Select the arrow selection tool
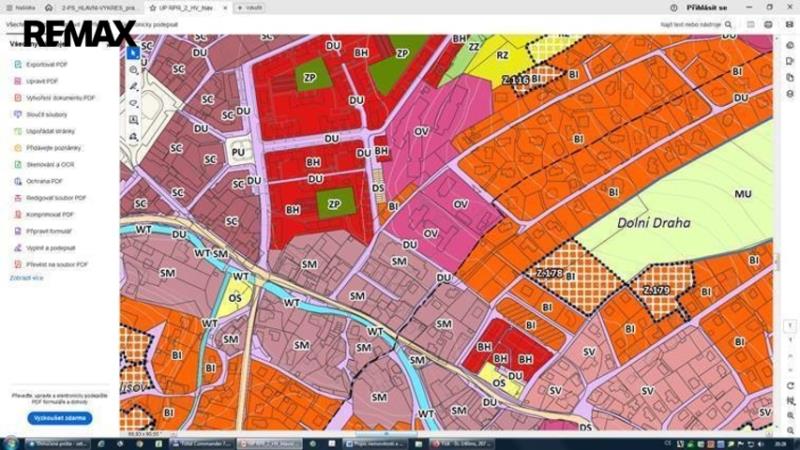The width and height of the screenshot is (800, 450). pyautogui.click(x=133, y=53)
